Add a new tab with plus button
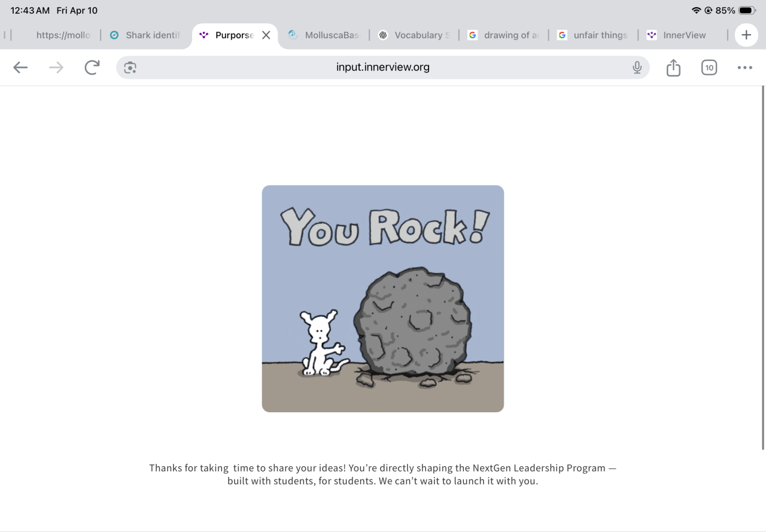Viewport: 766px width, 532px height. click(x=746, y=35)
